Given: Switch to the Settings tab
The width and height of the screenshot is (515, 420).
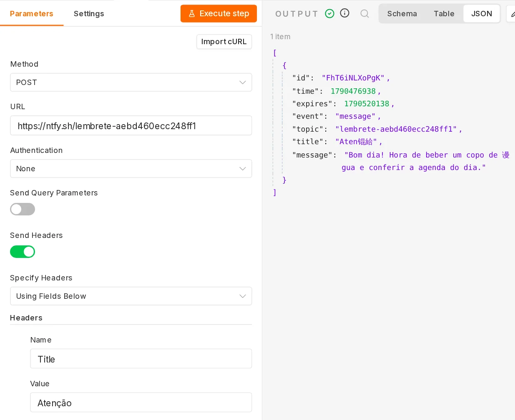Looking at the screenshot, I should [89, 14].
